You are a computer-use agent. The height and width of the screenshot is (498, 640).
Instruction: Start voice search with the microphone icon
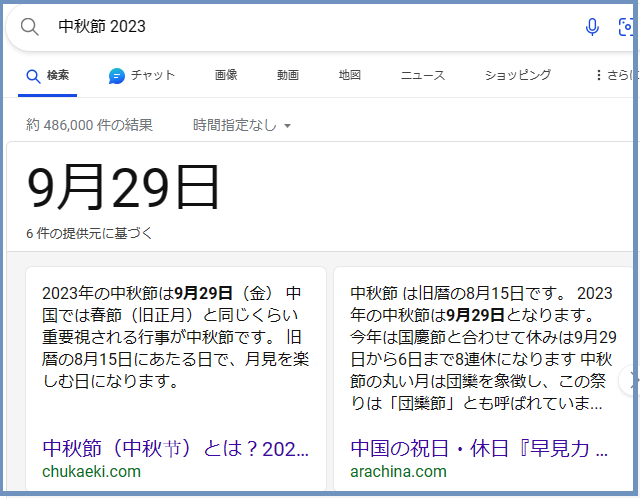pyautogui.click(x=592, y=27)
